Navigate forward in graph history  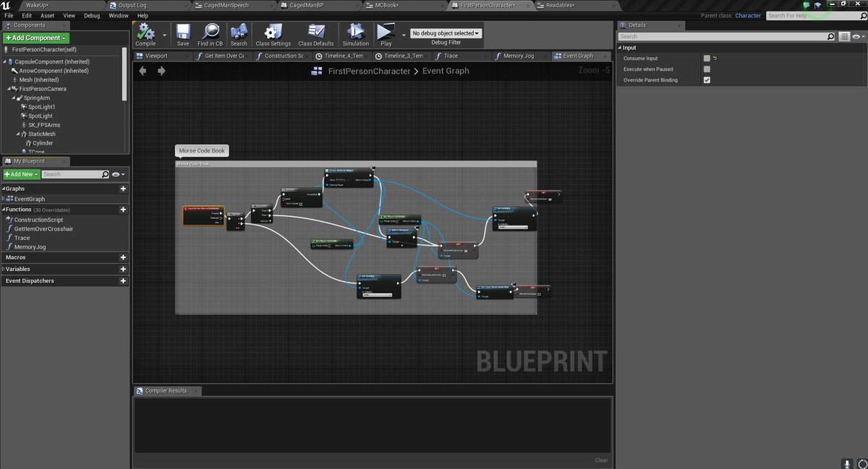pyautogui.click(x=161, y=71)
